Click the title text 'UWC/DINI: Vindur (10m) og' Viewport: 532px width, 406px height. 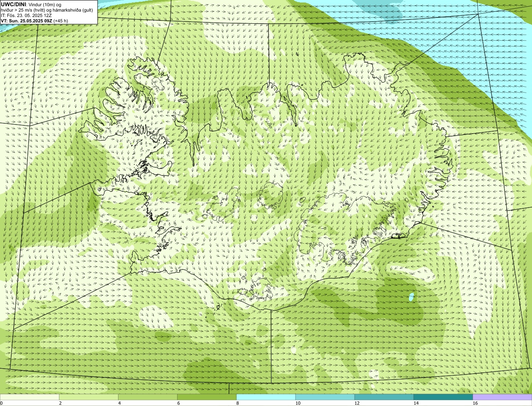[x=31, y=5]
